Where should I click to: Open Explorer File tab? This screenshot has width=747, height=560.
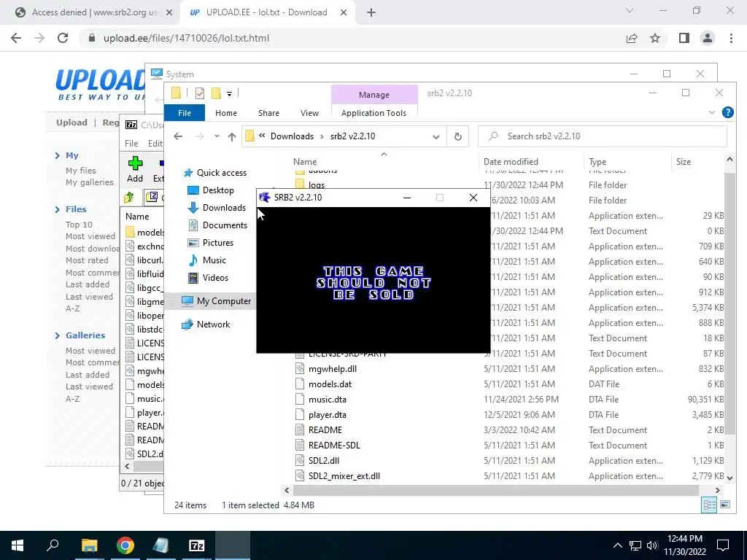click(x=185, y=113)
